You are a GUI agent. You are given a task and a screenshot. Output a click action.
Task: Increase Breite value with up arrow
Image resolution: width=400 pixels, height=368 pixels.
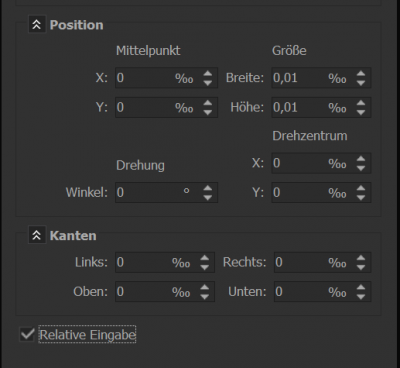coord(361,74)
